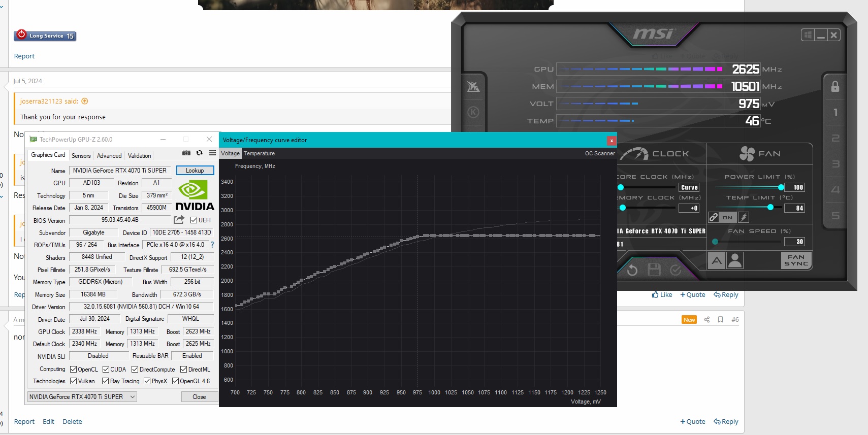Image resolution: width=868 pixels, height=435 pixels.
Task: Click the Afterburner save floppy icon
Action: (654, 270)
